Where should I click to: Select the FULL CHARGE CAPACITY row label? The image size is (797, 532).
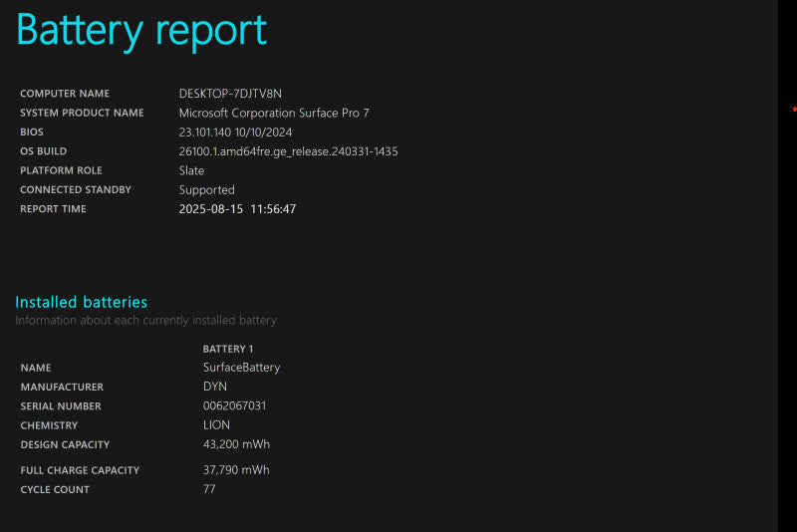point(80,470)
